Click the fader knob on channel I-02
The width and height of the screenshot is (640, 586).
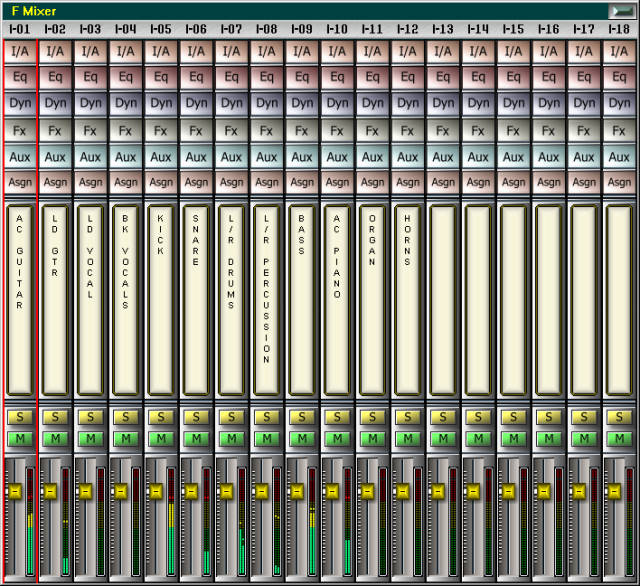[49, 491]
